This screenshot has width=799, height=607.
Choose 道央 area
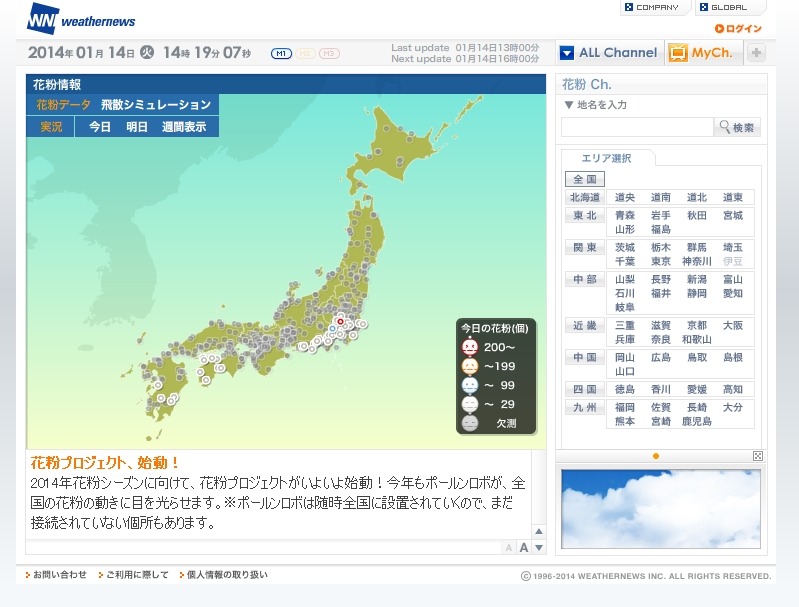pos(625,197)
